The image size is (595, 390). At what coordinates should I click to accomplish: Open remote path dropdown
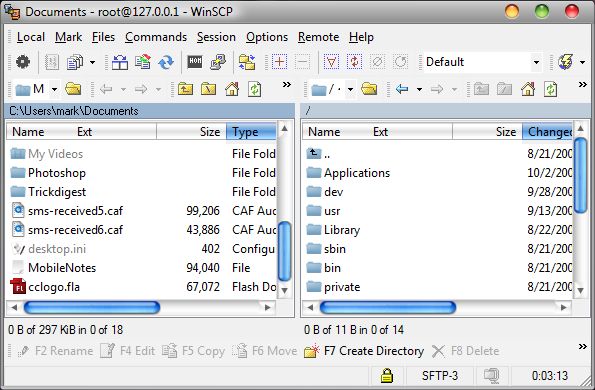350,90
